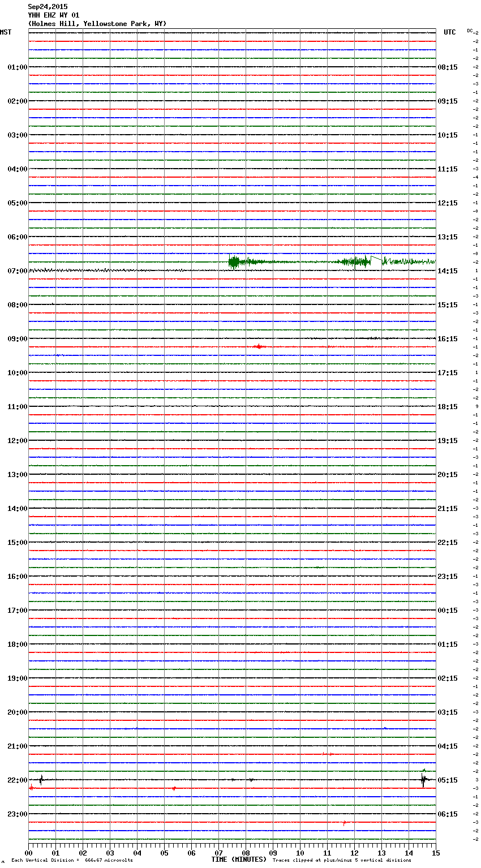Click minute tick label 15 on the time axis

435,853
